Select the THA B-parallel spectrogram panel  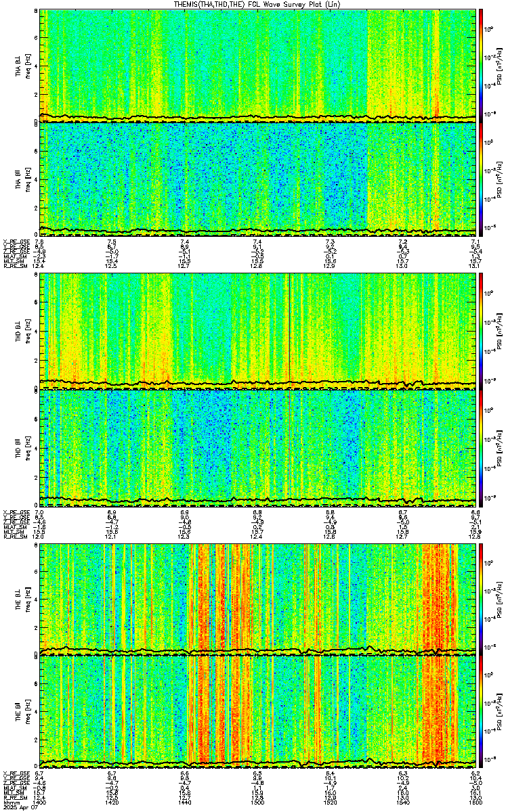[258, 179]
